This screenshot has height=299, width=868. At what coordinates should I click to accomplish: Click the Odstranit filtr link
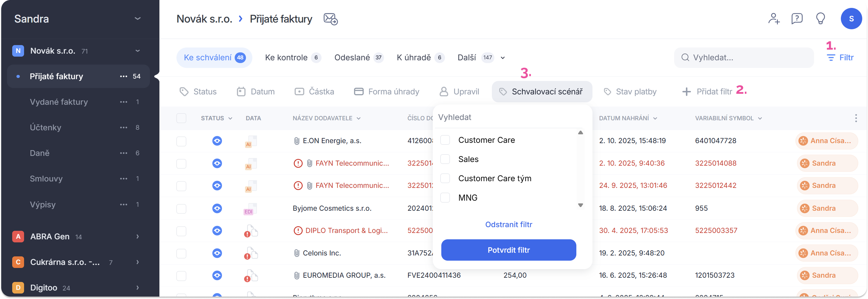pos(508,225)
